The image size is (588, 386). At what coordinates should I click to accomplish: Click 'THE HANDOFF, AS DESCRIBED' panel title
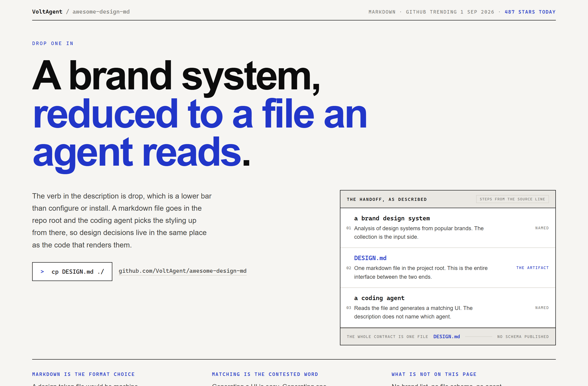(387, 199)
